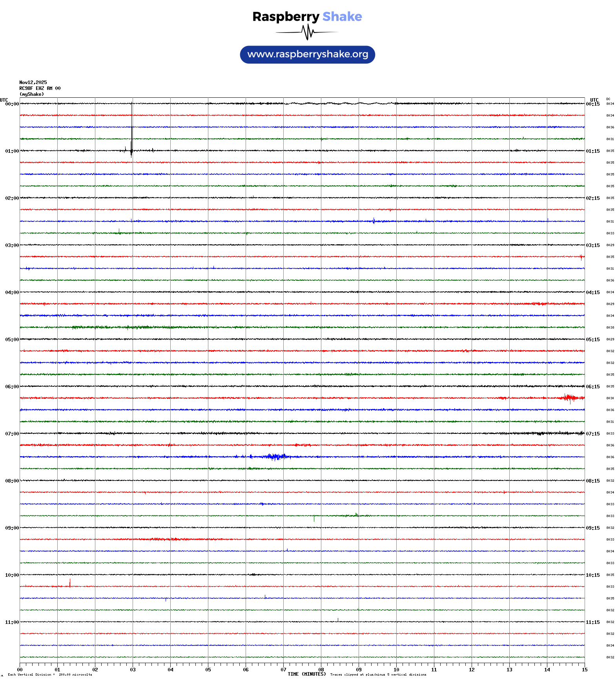616x680 pixels.
Task: Open the www.raspberryshake.org link
Action: [x=307, y=55]
